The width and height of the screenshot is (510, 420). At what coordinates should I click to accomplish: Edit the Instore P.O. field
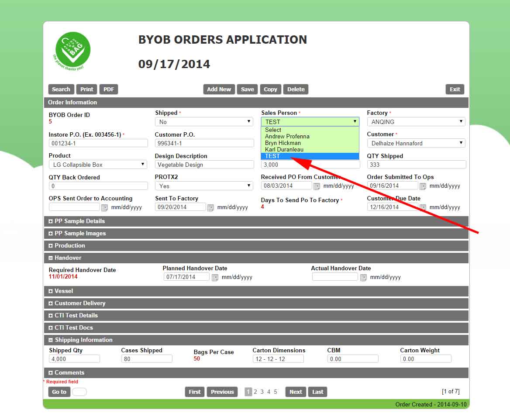coord(98,144)
